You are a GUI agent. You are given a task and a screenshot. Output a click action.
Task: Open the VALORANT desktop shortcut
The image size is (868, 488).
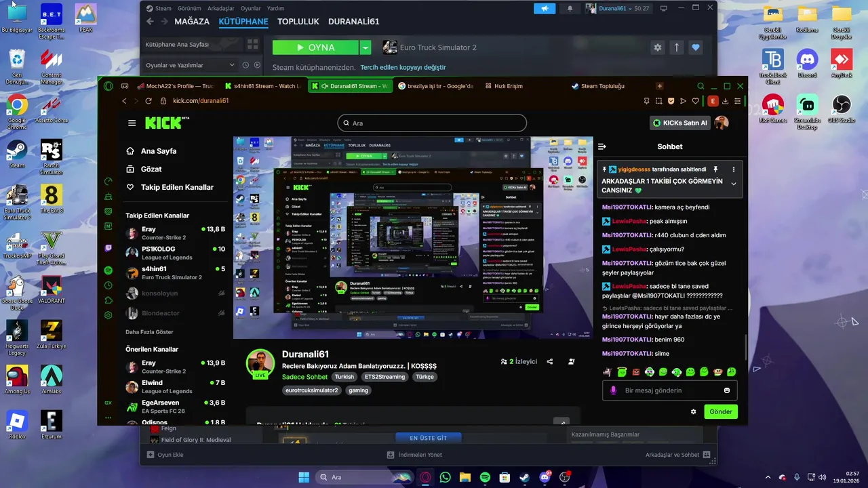point(52,288)
